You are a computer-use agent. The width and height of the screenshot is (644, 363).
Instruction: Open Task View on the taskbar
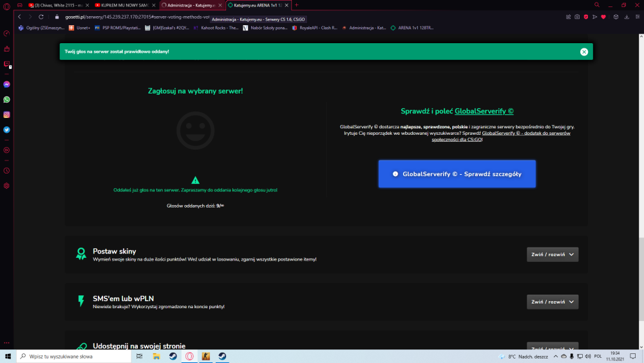point(139,356)
